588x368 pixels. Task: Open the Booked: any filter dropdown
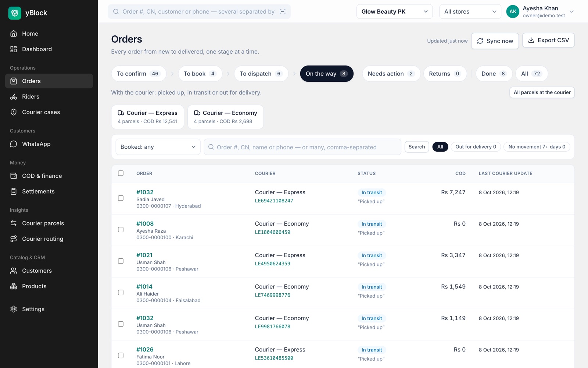158,147
